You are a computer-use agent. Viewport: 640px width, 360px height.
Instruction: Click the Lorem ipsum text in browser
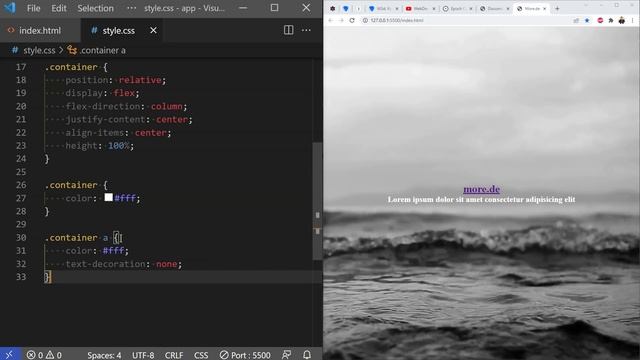[481, 200]
